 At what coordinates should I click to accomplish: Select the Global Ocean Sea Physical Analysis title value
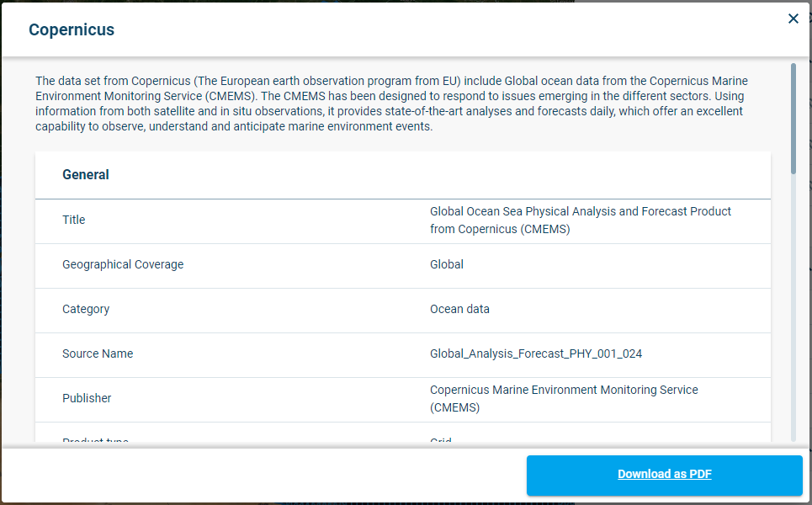(x=580, y=221)
